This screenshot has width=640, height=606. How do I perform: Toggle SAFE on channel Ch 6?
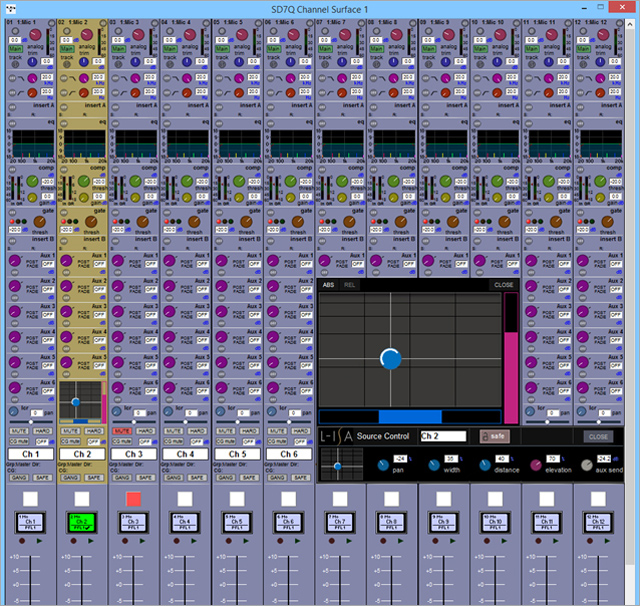300,477
